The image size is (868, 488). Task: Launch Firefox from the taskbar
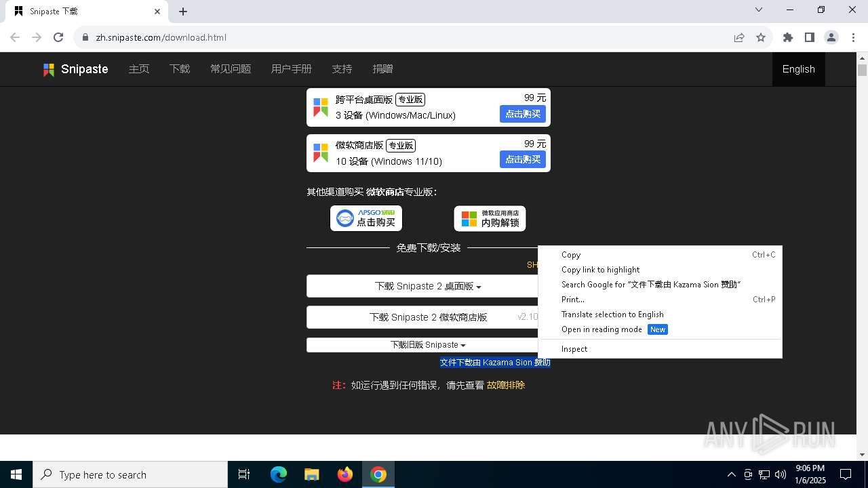(x=345, y=474)
